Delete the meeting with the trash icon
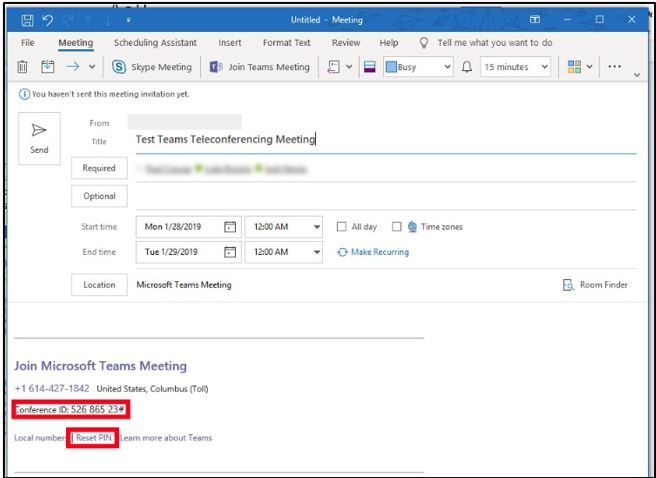 23,67
